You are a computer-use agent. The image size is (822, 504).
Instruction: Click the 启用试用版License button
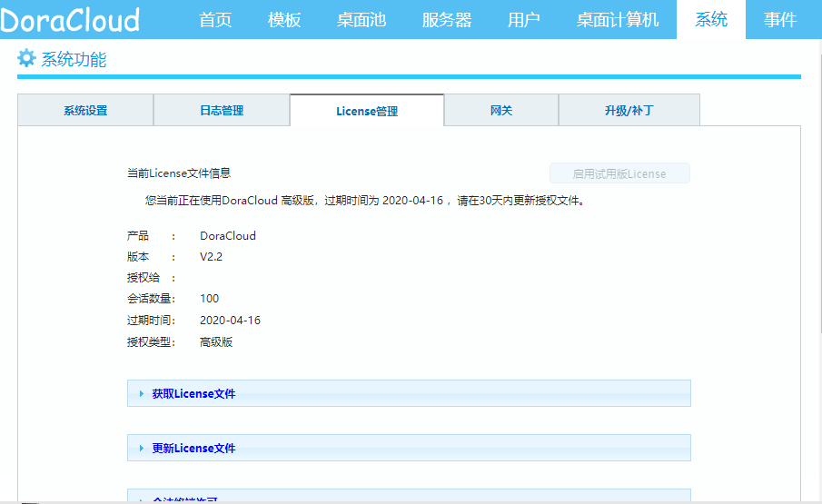point(619,173)
